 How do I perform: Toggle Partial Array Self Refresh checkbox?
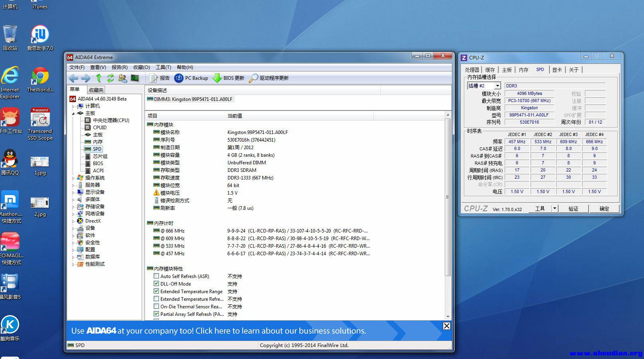pyautogui.click(x=156, y=314)
